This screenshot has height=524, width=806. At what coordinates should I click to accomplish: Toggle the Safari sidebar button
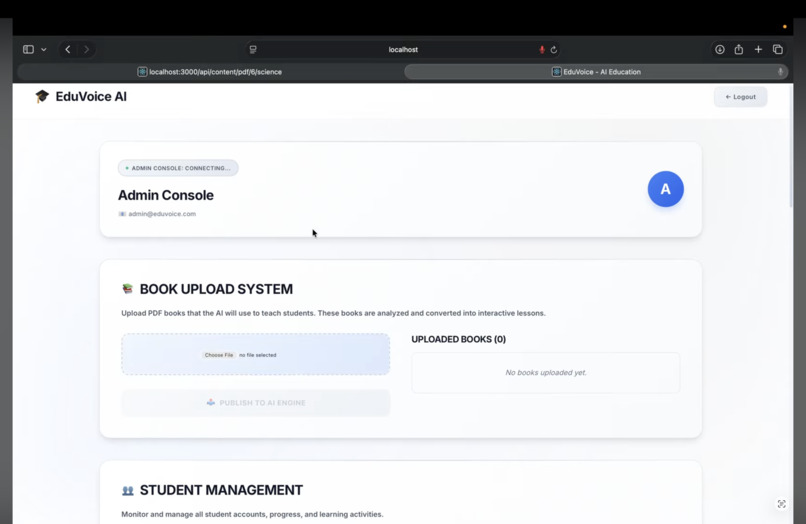coord(28,49)
